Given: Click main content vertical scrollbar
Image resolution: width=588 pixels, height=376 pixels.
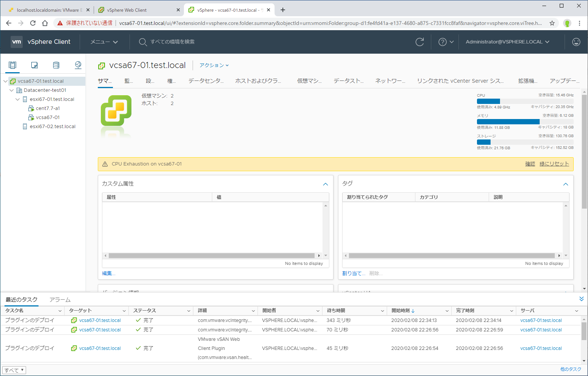Looking at the screenshot, I should coord(584,151).
